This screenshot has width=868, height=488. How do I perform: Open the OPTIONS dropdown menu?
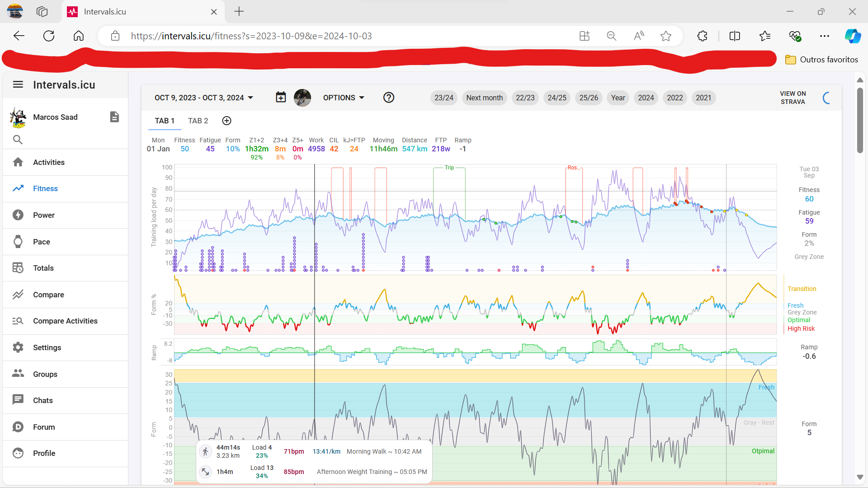click(x=344, y=98)
